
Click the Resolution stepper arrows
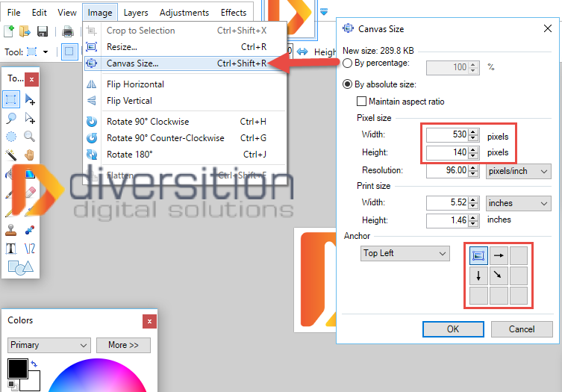[x=473, y=171]
